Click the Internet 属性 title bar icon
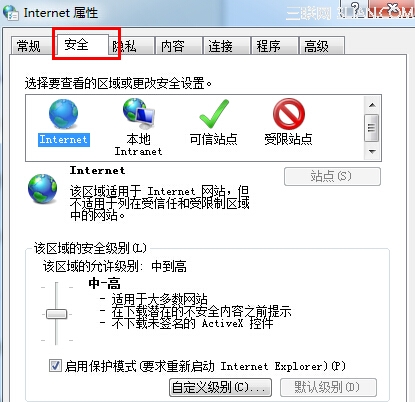This screenshot has height=402, width=415. coord(11,13)
